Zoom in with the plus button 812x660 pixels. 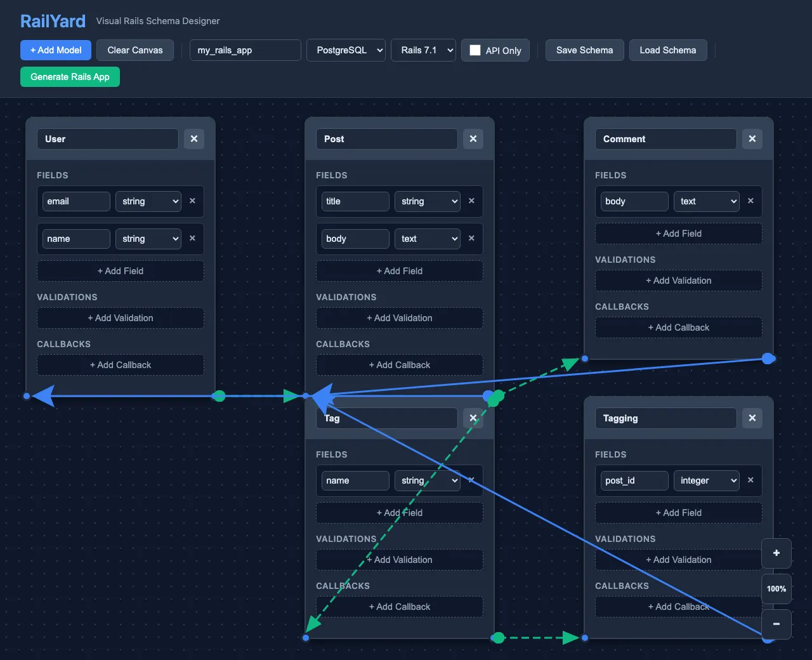[776, 553]
